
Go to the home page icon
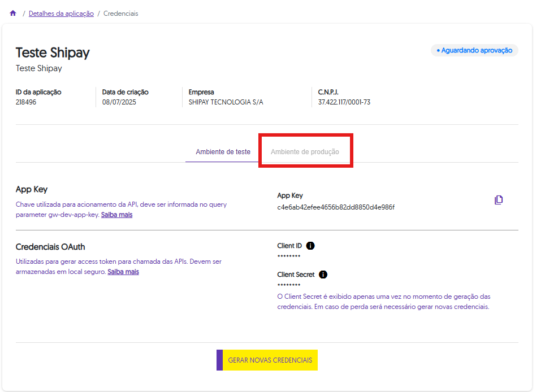[13, 13]
